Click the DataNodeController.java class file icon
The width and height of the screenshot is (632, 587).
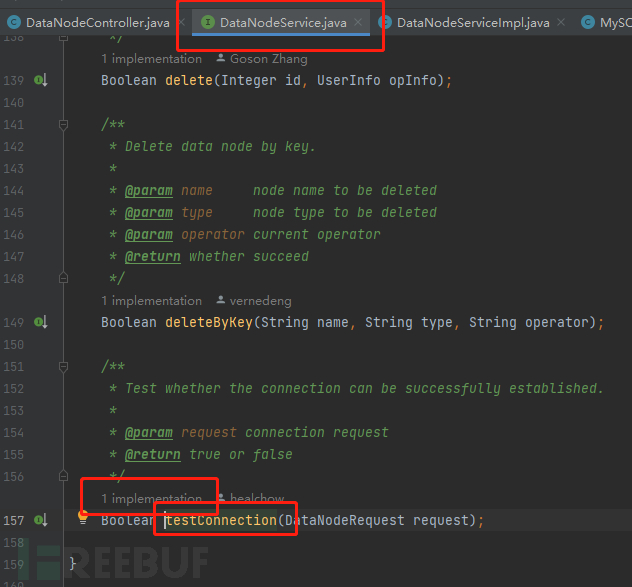click(x=14, y=21)
